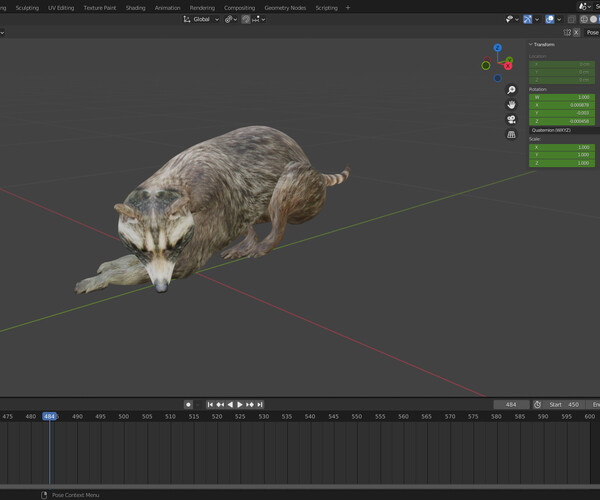Play the animation forward
600x500 pixels.
click(240, 405)
